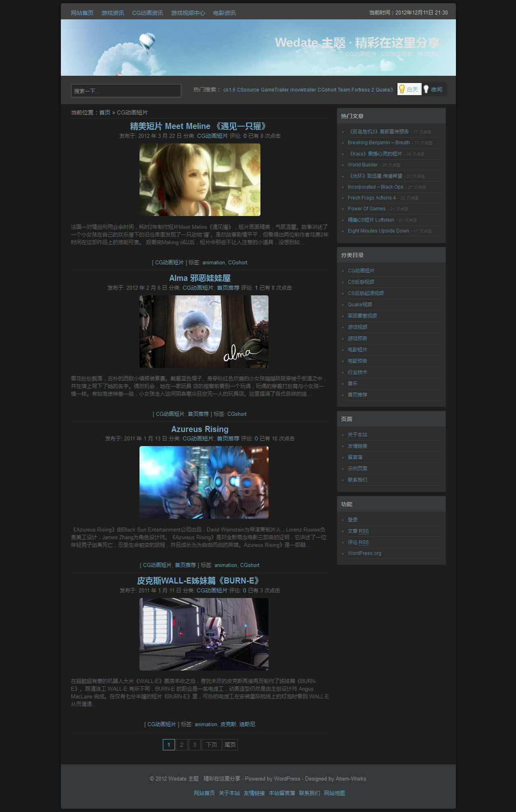Open the 军团要塞视频 category

362,316
